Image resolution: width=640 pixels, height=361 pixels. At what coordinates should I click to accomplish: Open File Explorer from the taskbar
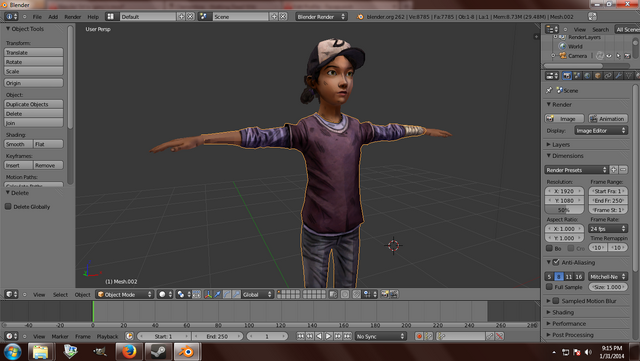40,352
